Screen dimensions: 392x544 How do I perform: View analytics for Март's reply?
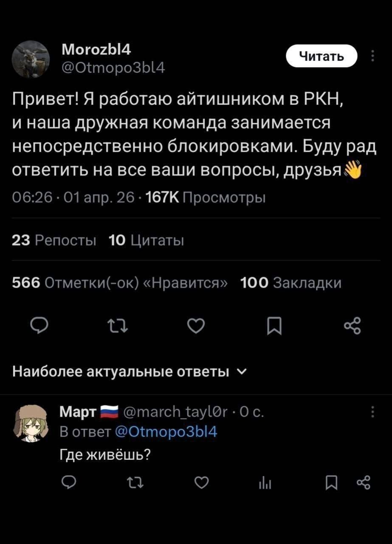tap(265, 482)
